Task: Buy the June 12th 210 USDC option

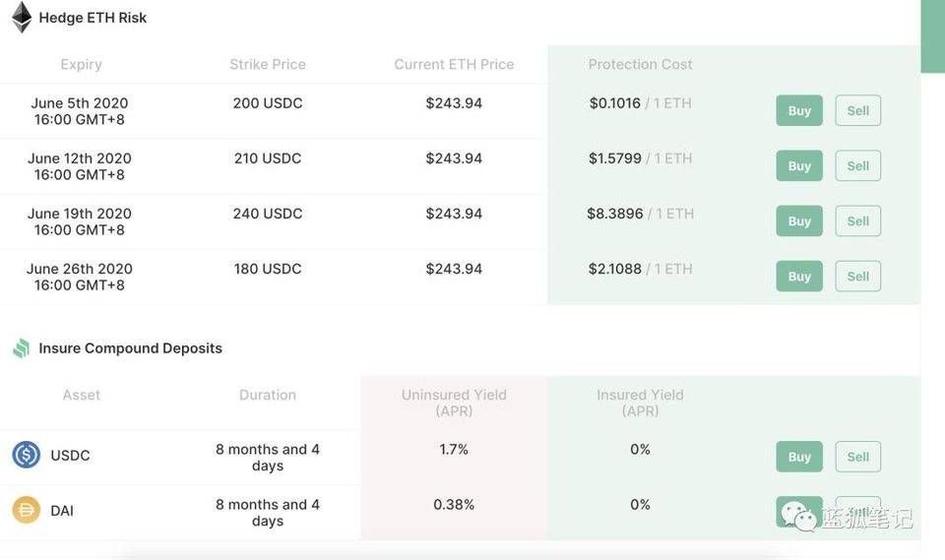Action: 799,165
